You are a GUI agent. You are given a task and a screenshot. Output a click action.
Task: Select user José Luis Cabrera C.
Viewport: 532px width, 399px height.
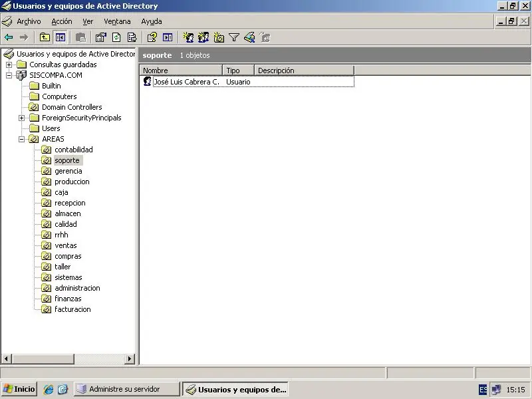click(186, 82)
